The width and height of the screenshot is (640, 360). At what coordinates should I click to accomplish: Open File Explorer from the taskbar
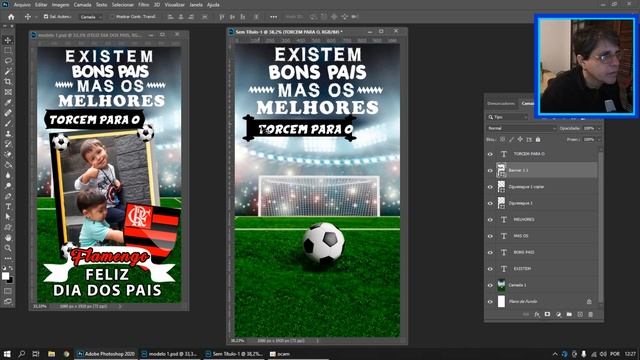51,354
